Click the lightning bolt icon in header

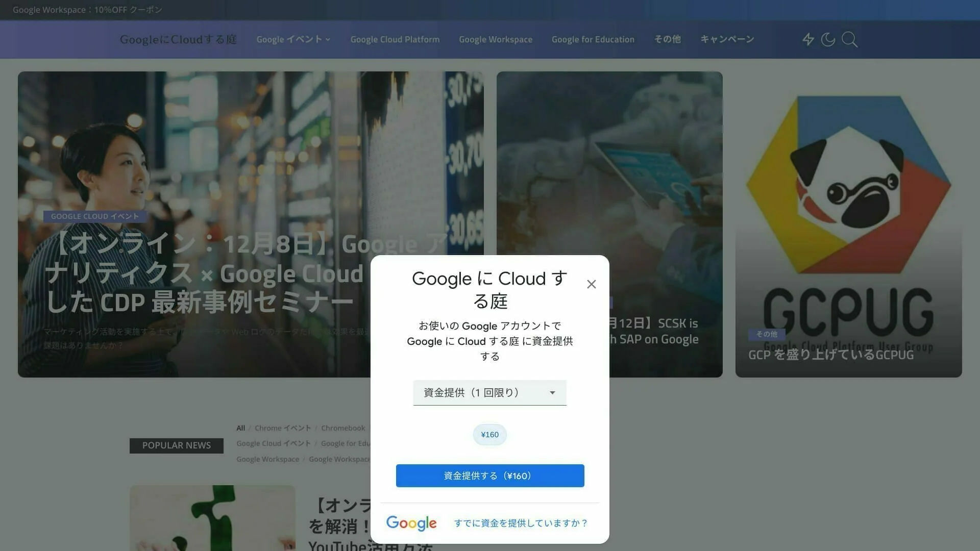(x=808, y=39)
